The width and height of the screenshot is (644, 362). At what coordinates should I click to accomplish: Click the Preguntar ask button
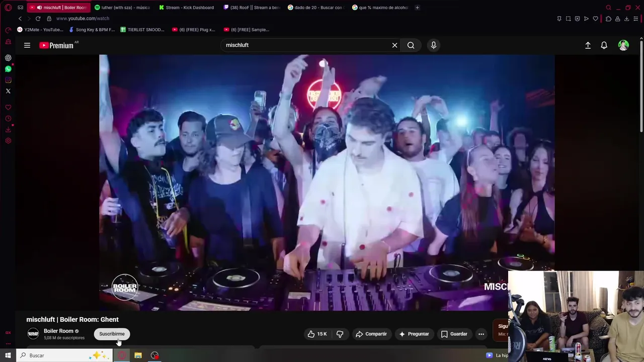click(414, 334)
